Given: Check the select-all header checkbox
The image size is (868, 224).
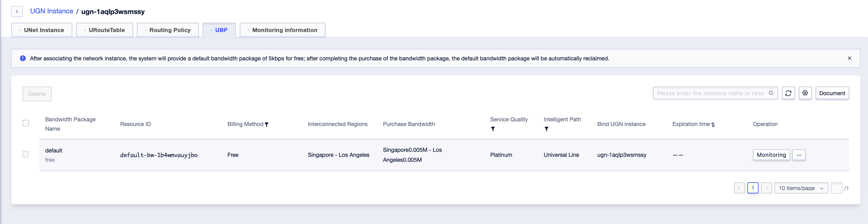Looking at the screenshot, I should point(26,123).
